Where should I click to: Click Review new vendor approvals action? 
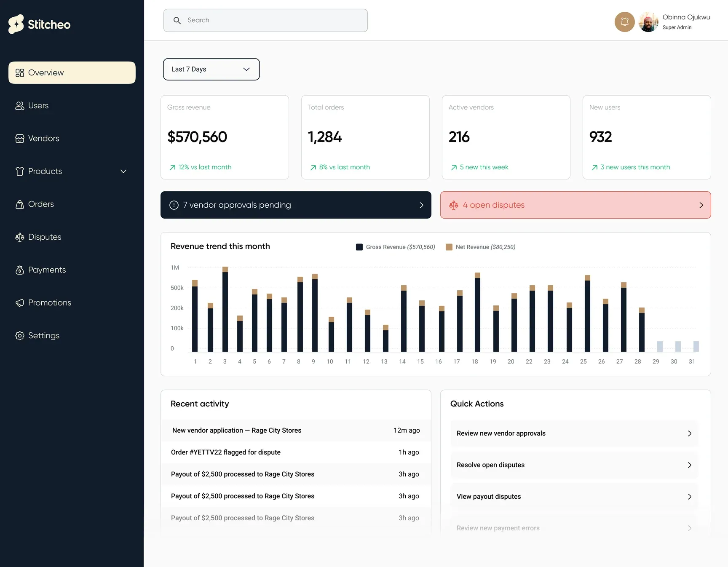(x=574, y=433)
